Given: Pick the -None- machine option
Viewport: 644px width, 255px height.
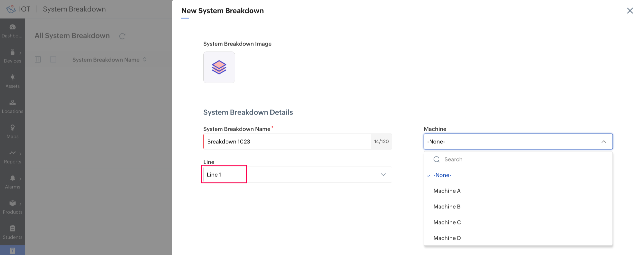Looking at the screenshot, I should pos(442,175).
